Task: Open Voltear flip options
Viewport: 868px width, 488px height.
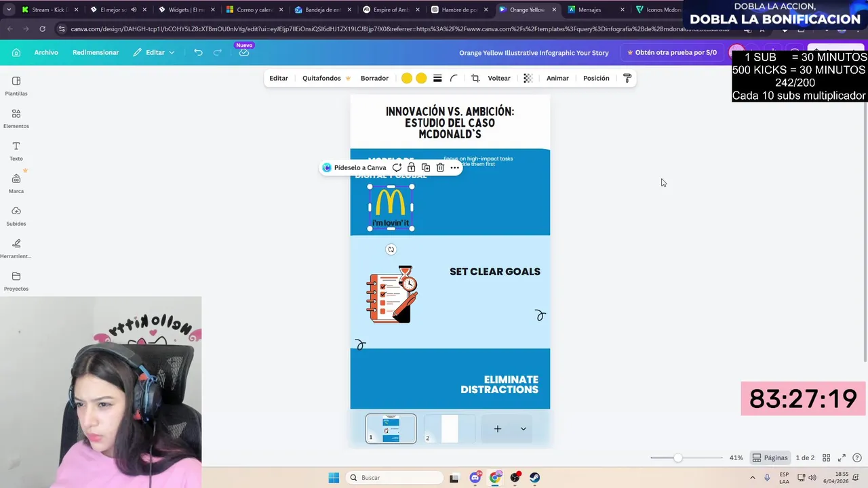Action: coord(499,78)
